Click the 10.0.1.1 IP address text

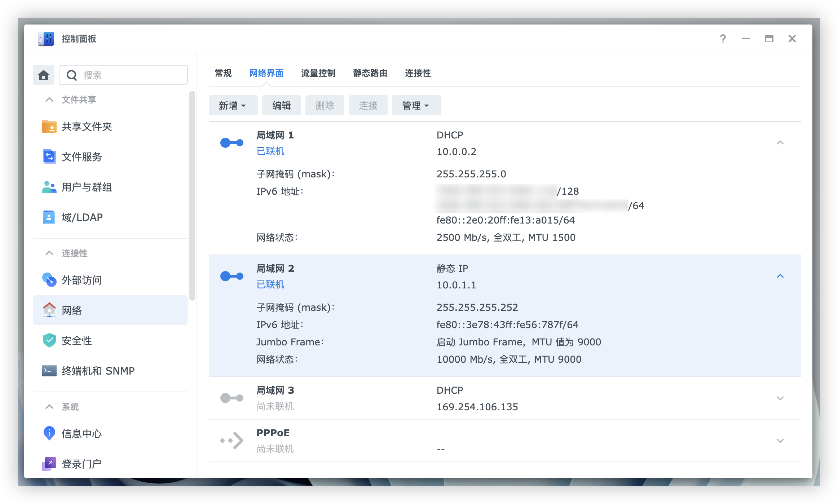point(457,285)
